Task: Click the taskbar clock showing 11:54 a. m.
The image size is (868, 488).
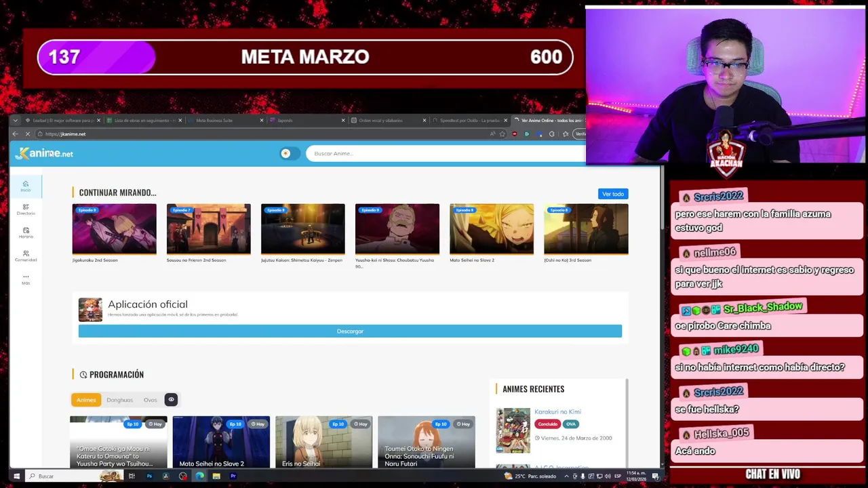Action: click(x=636, y=476)
